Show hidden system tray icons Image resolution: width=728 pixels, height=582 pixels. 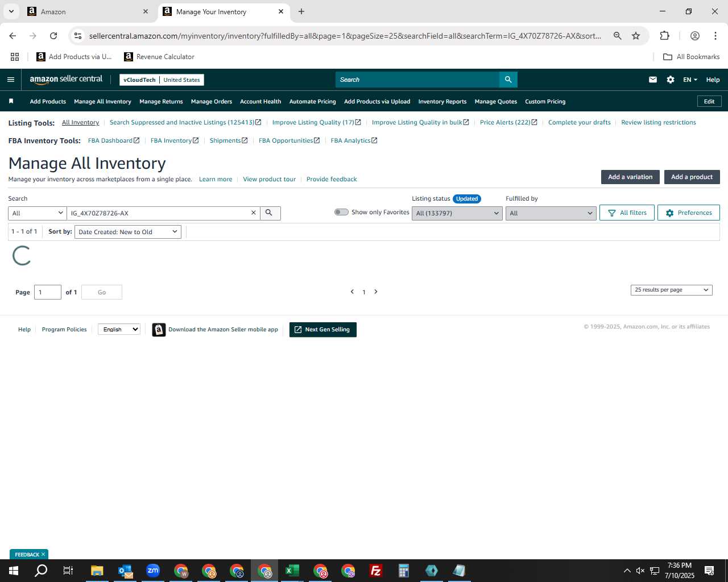(x=627, y=571)
